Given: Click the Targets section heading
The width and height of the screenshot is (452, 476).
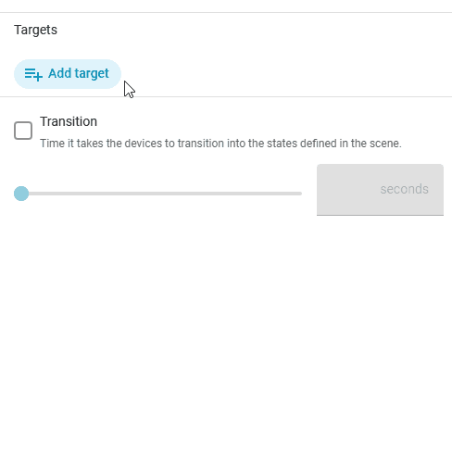Looking at the screenshot, I should [35, 30].
